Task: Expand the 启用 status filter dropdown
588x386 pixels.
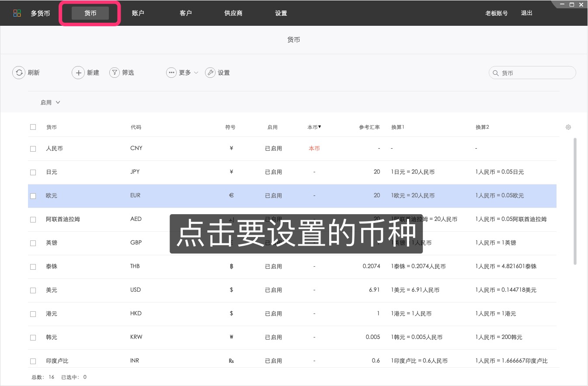Action: (x=50, y=102)
